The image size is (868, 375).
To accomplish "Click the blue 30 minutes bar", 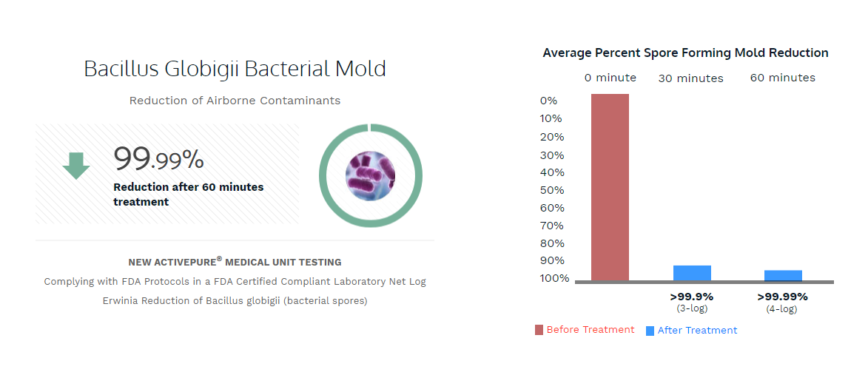I will click(x=692, y=273).
